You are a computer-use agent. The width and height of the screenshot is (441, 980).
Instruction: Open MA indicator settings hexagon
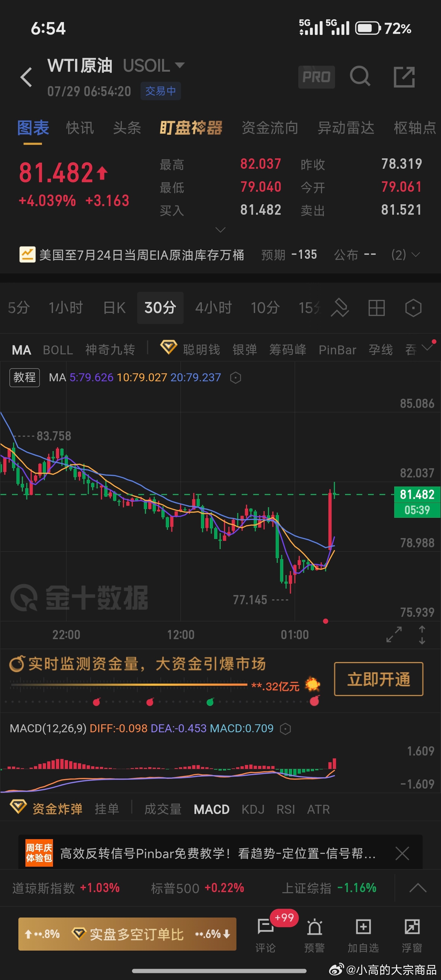click(236, 377)
